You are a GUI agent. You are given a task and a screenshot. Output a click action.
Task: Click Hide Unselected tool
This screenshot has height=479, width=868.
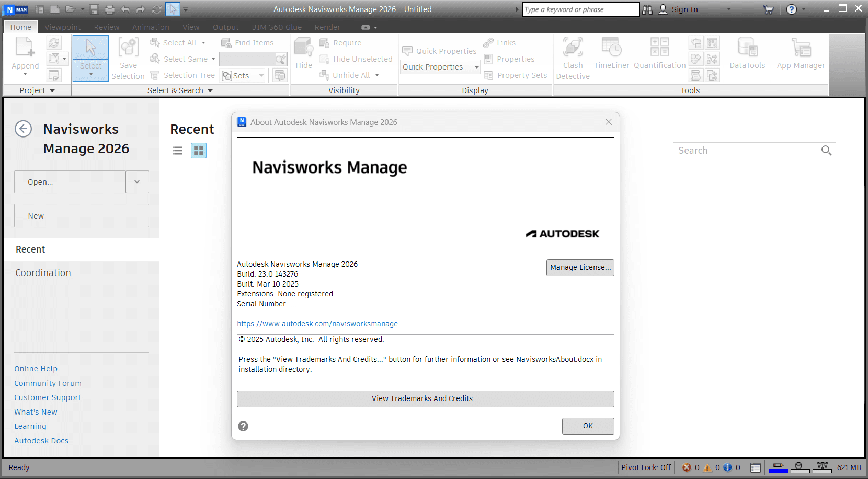click(356, 59)
